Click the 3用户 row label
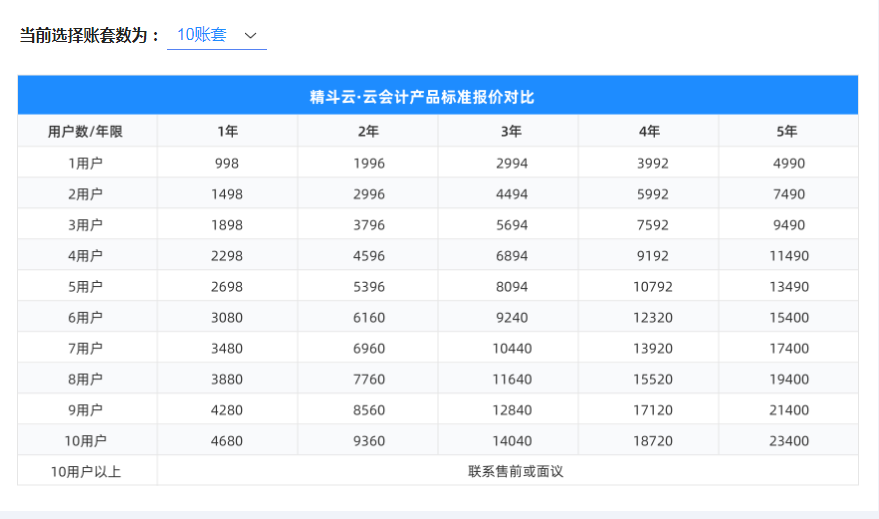879x519 pixels. (87, 224)
